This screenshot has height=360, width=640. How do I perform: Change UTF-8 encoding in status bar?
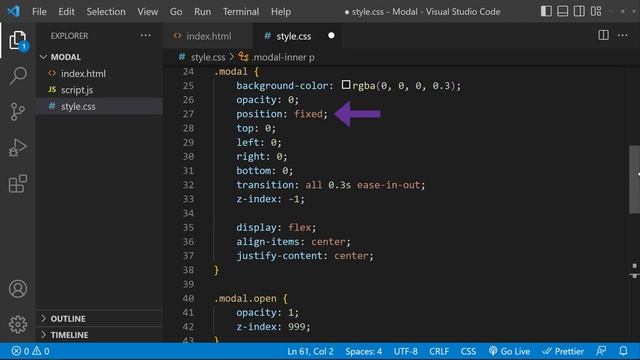[x=405, y=351]
